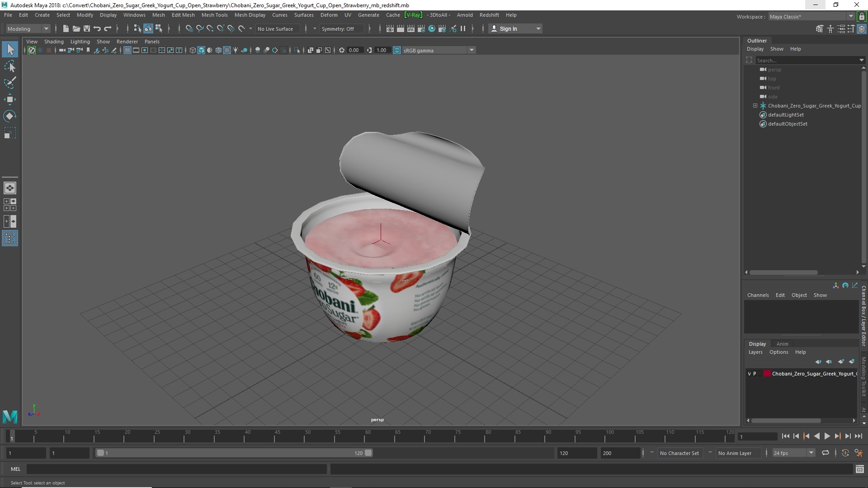Toggle wireframe display in viewport toolbar
This screenshot has width=868, height=488.
point(193,50)
